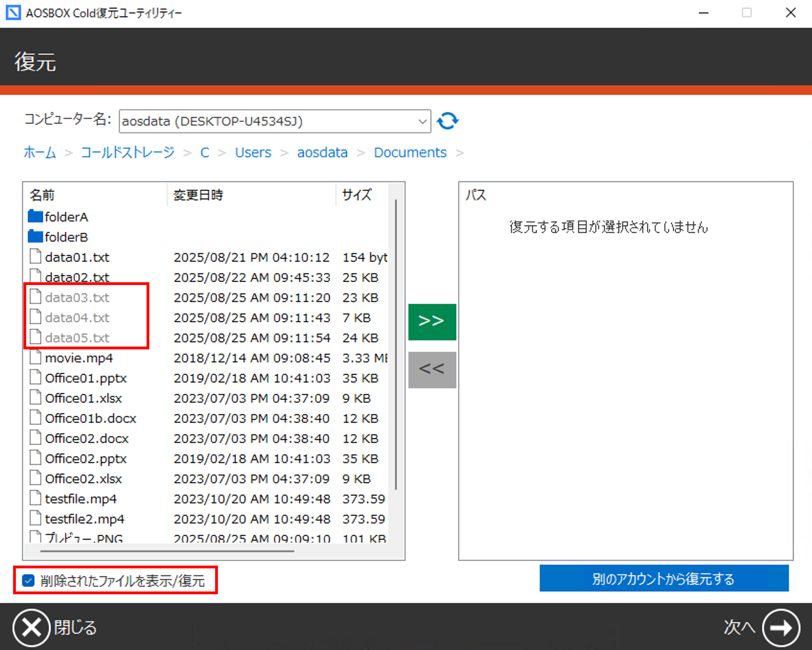
Task: Select deleted file data03.txt
Action: [77, 298]
